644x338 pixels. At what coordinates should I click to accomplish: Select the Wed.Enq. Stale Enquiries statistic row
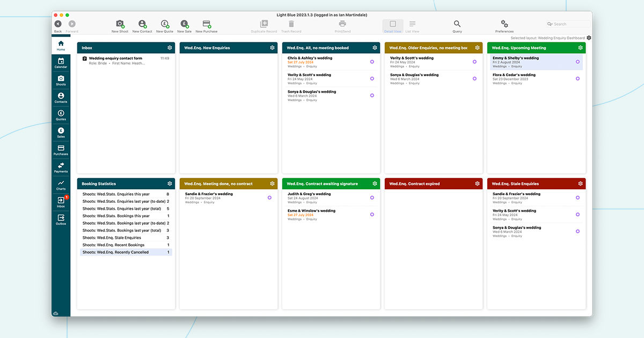click(112, 238)
